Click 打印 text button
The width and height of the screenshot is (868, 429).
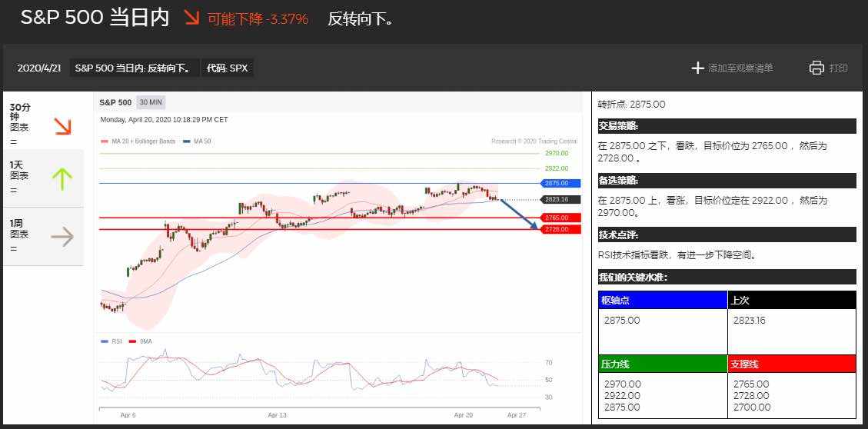tap(838, 68)
